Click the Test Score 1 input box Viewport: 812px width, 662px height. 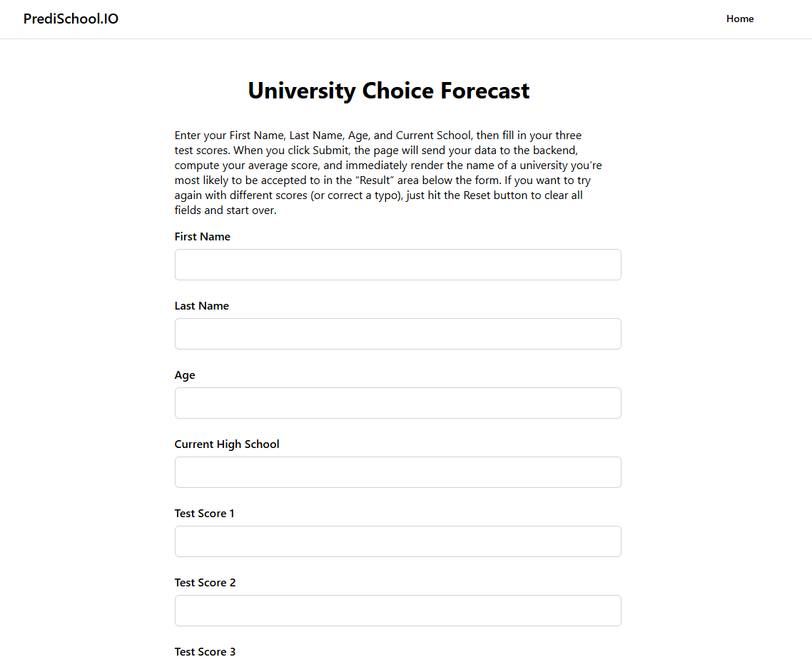click(x=397, y=541)
